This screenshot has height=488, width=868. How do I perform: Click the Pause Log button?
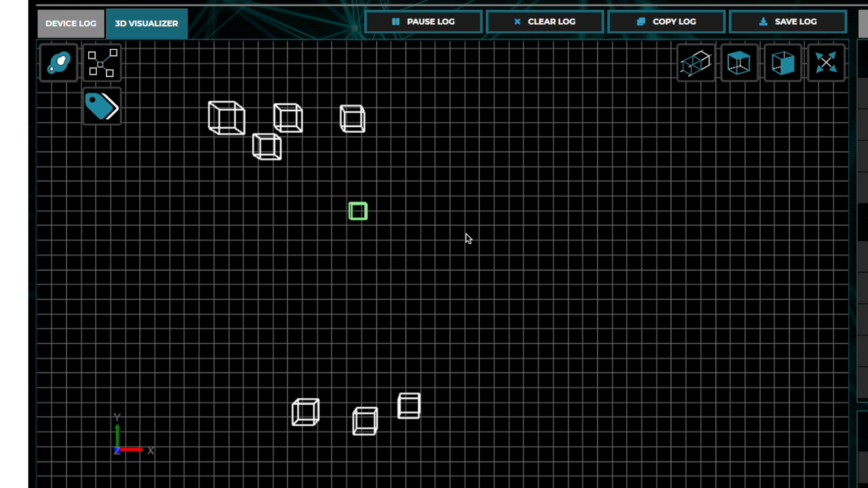tap(423, 21)
